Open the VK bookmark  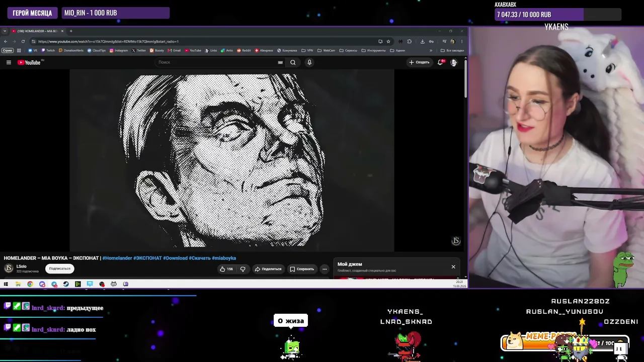point(33,50)
